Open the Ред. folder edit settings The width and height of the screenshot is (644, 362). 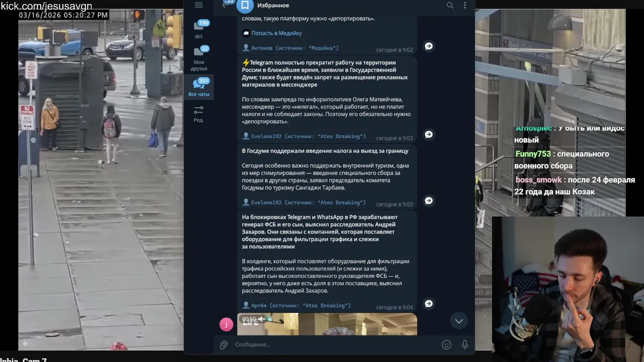click(x=199, y=114)
